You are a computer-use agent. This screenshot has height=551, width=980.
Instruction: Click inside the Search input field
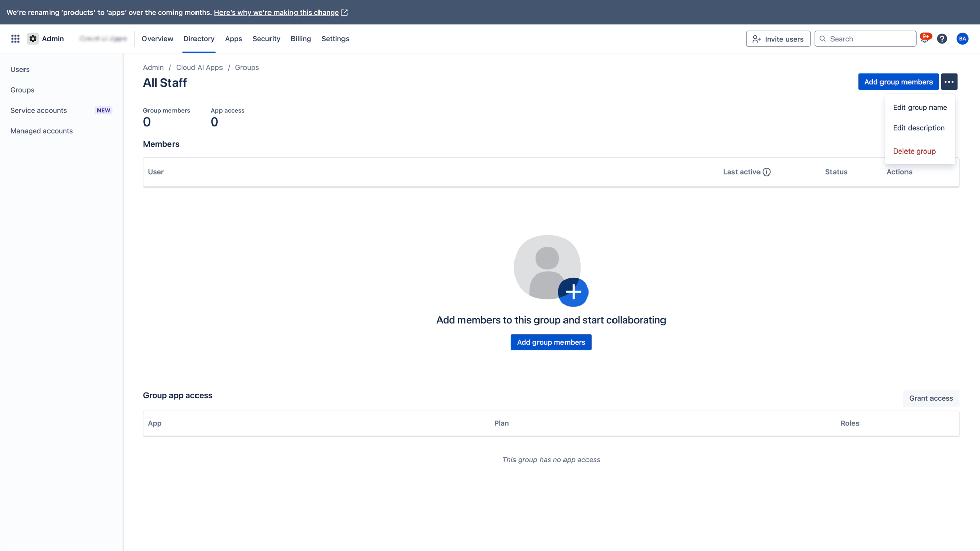pos(868,39)
